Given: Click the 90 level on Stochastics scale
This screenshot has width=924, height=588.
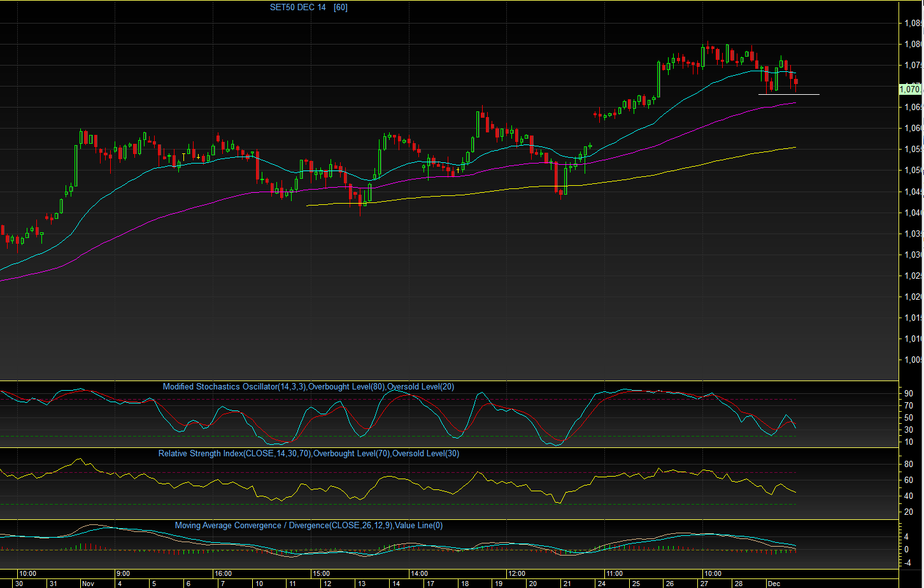Looking at the screenshot, I should (x=909, y=393).
